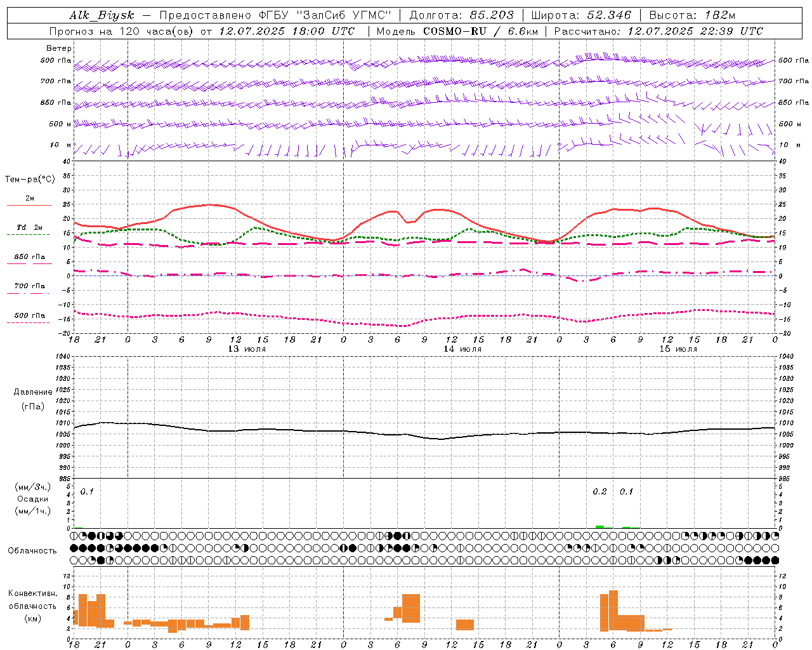Click the "(мм/1ч.)" precipitation unit label
Screen dimensions: 812x650
[x=33, y=511]
